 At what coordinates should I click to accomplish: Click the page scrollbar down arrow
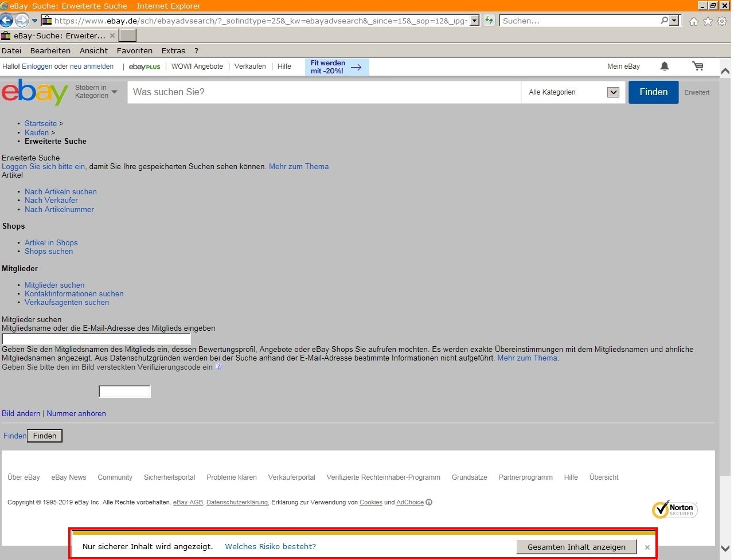[x=725, y=549]
